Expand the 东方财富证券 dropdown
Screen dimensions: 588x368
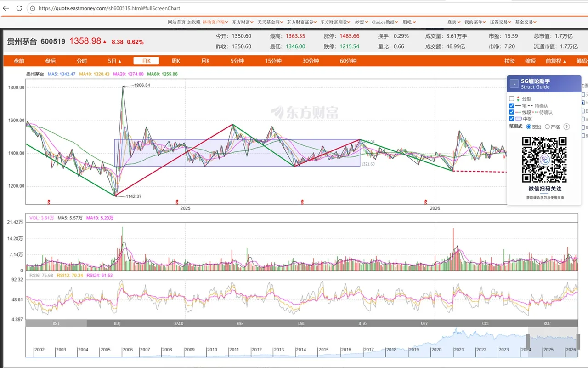[302, 22]
